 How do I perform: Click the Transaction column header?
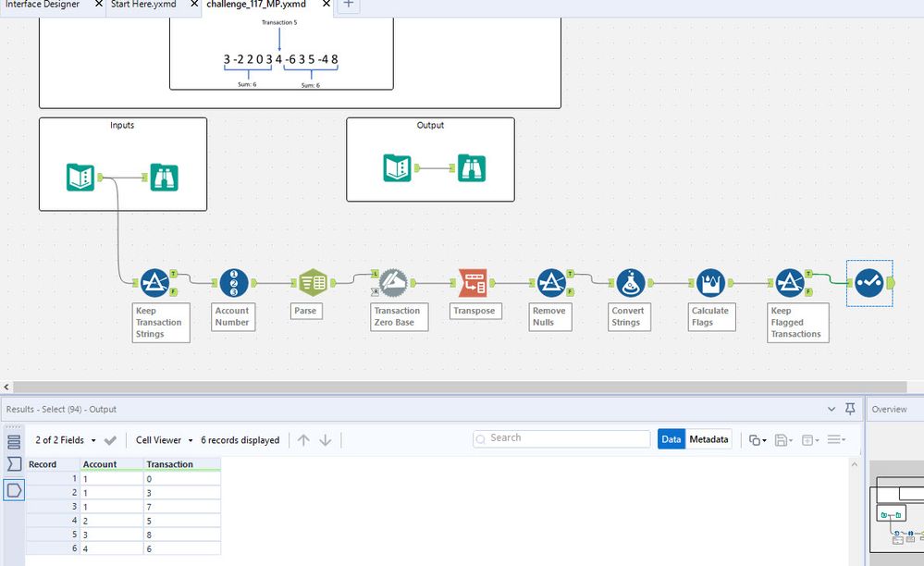182,464
